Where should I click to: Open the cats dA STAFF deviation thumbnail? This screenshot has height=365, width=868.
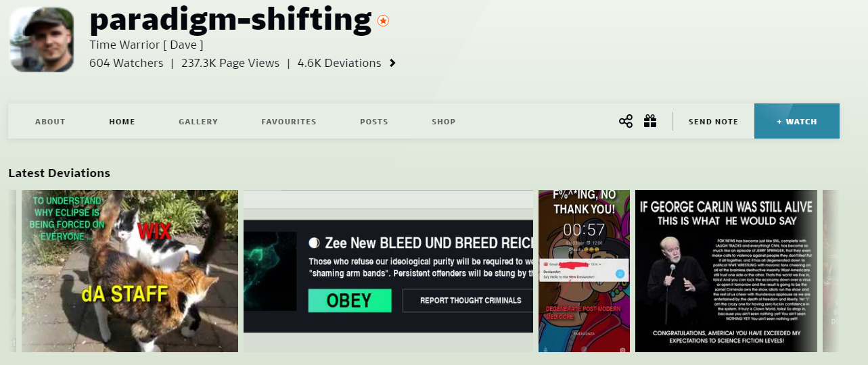click(x=130, y=271)
